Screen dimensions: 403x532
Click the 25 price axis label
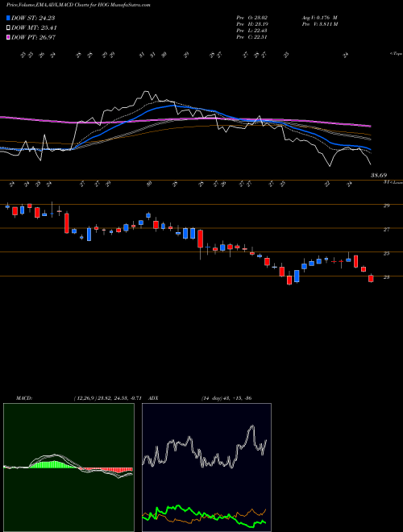(386, 253)
